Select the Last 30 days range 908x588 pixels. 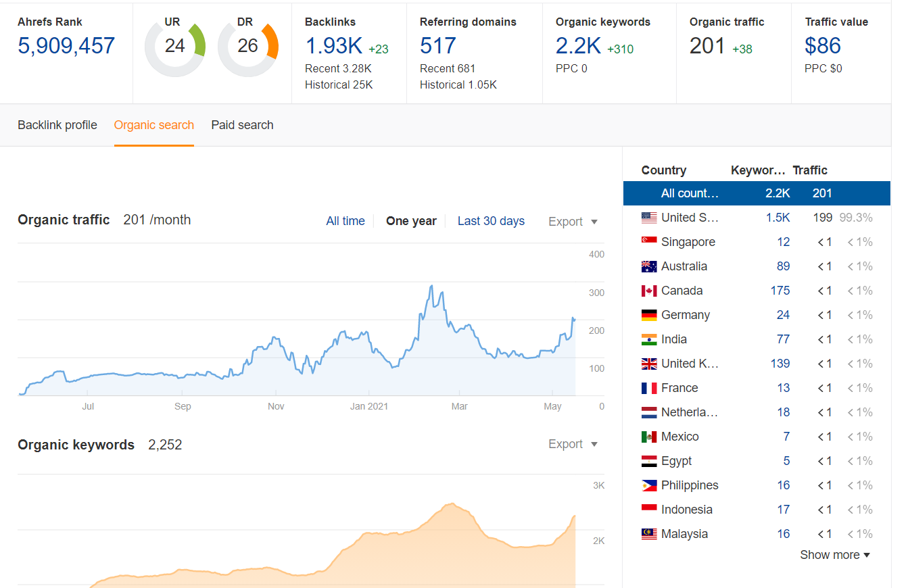(491, 221)
